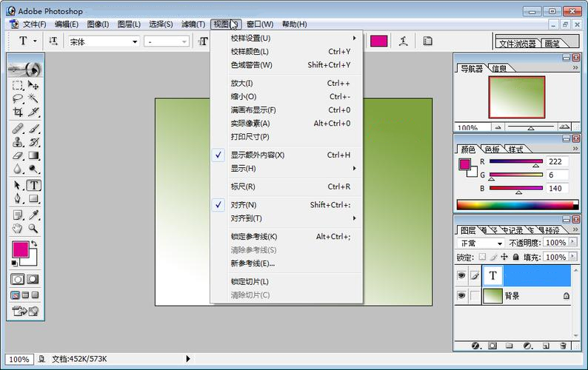Switch to Quick Mask mode
The width and height of the screenshot is (588, 370).
click(33, 279)
